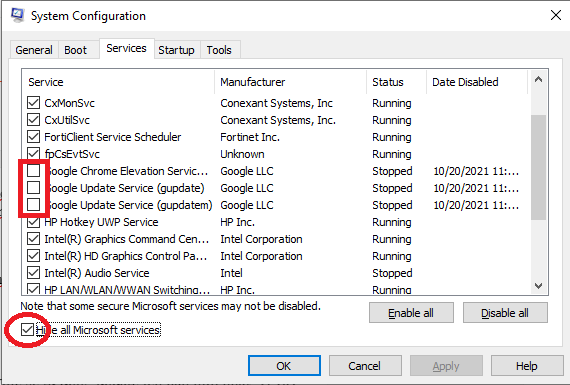Click the scroll down arrow of services list
Viewport: 570px width, 385px height.
coord(538,286)
